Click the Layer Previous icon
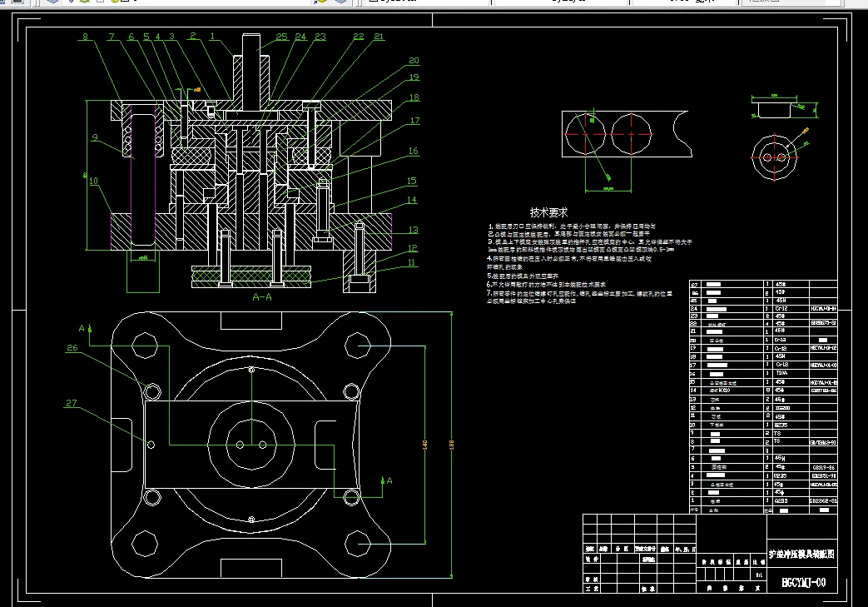 tap(341, 2)
